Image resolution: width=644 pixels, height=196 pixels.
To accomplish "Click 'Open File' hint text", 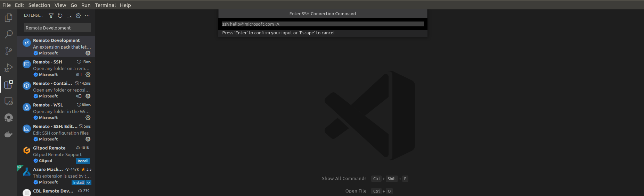I will pyautogui.click(x=356, y=191).
